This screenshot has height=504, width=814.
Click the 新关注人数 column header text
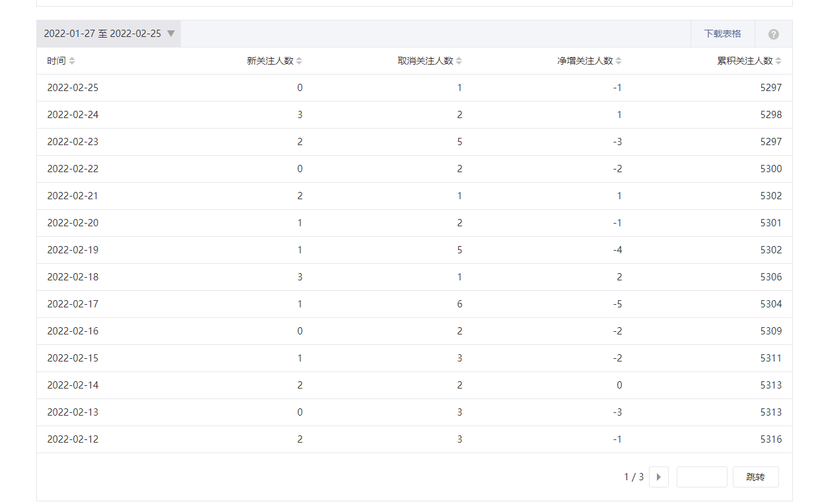(x=270, y=61)
